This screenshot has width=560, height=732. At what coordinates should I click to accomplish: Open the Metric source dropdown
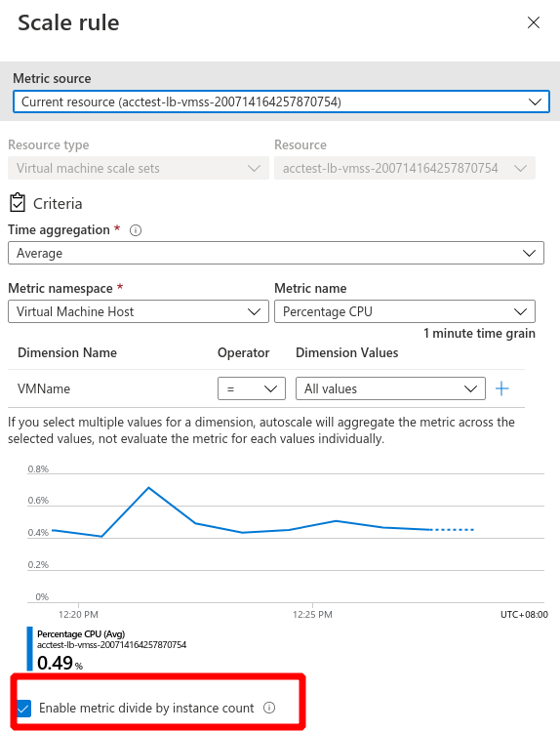pyautogui.click(x=281, y=102)
